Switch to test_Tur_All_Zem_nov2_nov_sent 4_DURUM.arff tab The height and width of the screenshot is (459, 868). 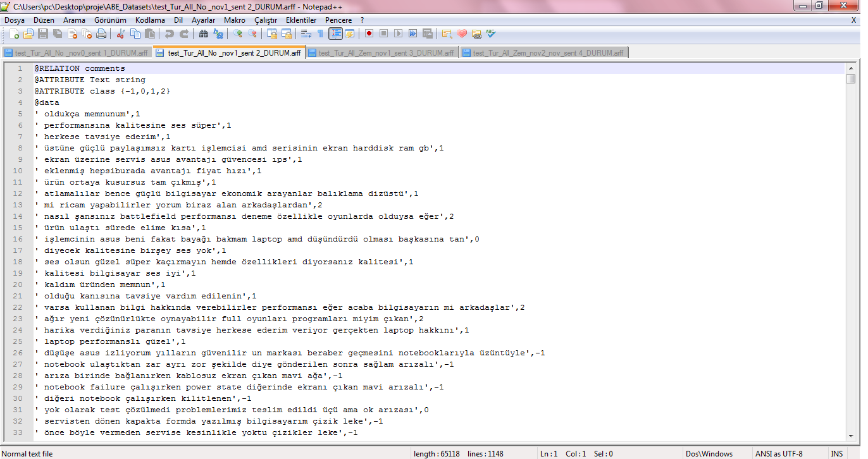coord(544,52)
